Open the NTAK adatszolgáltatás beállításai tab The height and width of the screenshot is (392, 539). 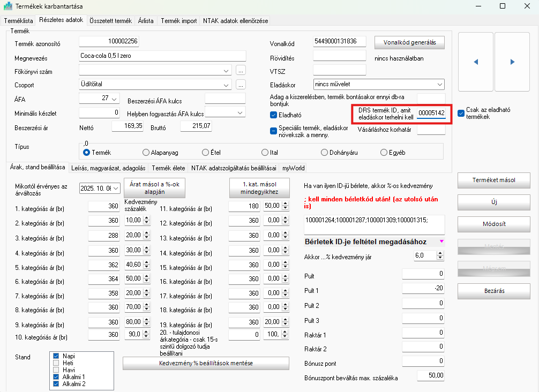[x=234, y=168]
